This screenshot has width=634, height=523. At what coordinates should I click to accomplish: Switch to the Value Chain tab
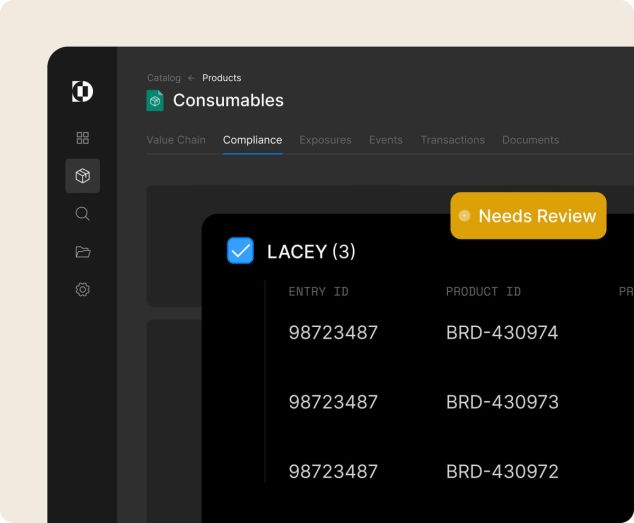(x=176, y=140)
